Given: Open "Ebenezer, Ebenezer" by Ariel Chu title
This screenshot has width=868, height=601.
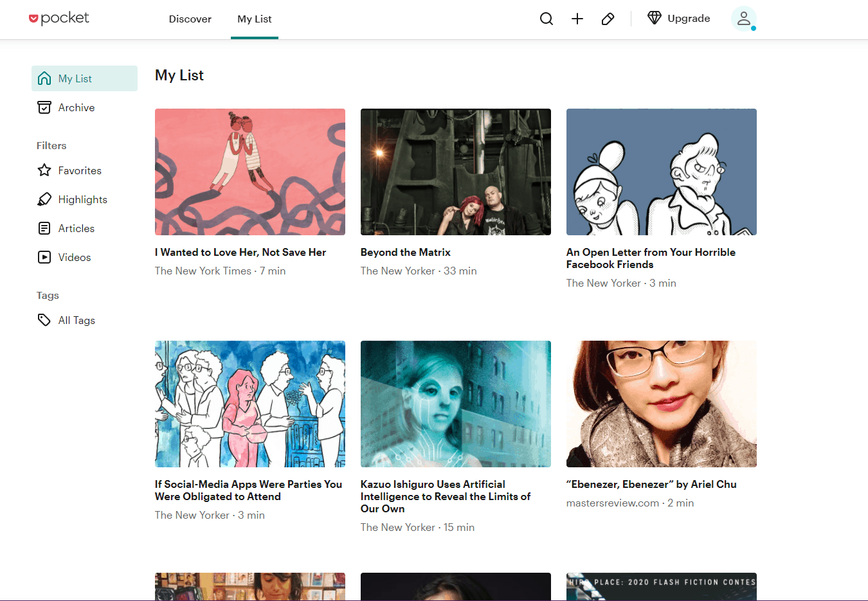Looking at the screenshot, I should coord(651,484).
